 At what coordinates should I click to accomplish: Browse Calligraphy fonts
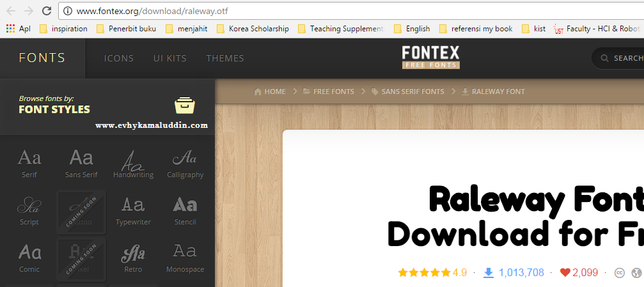[185, 164]
